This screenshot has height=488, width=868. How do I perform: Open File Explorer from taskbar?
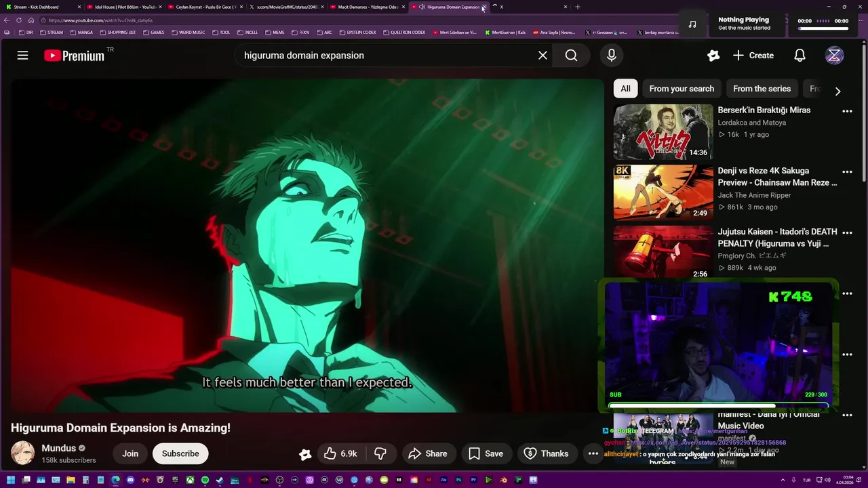71,481
